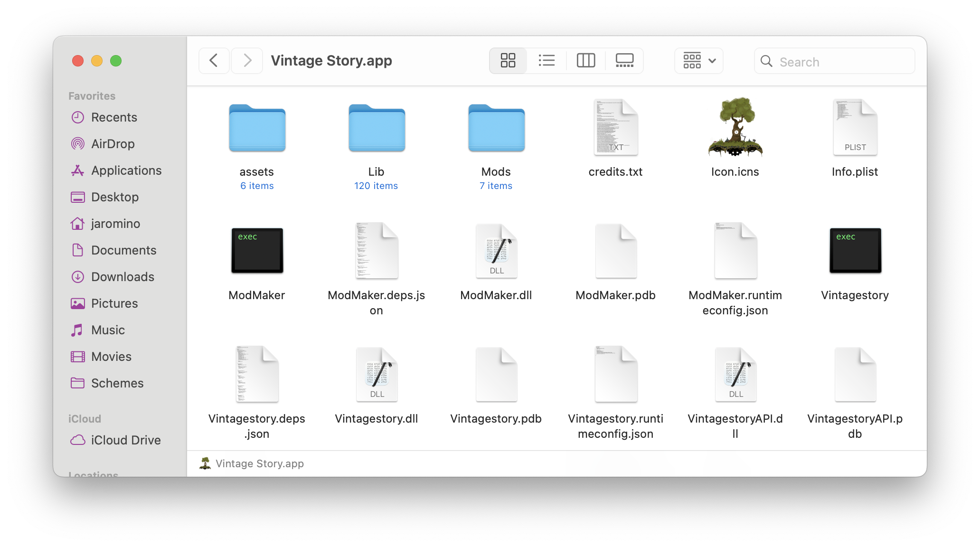Click into the Search field
The width and height of the screenshot is (980, 547).
pos(840,62)
